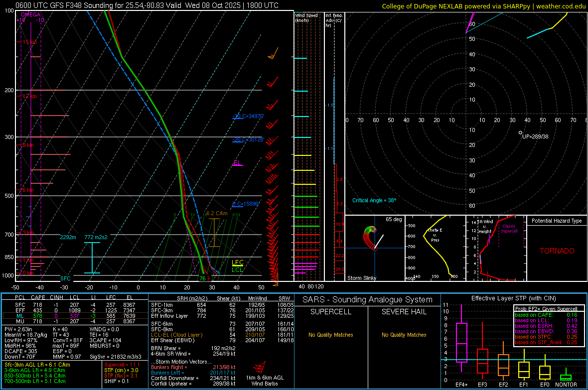
Task: Click the OMEGA label on the skew-T
Action: pos(30,14)
